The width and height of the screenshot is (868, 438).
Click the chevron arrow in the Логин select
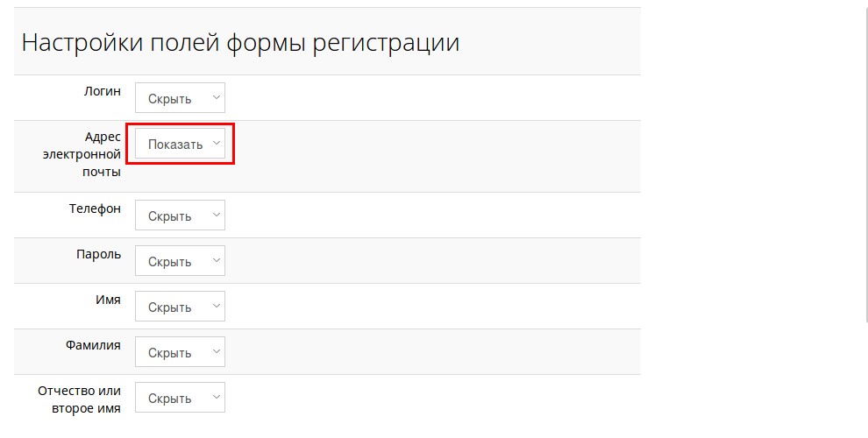coord(216,98)
